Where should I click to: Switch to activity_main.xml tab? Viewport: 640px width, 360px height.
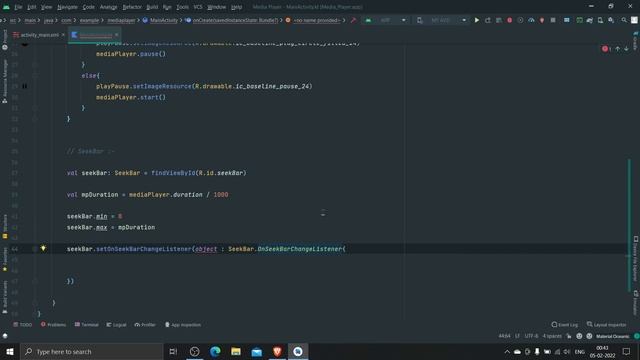pyautogui.click(x=39, y=35)
